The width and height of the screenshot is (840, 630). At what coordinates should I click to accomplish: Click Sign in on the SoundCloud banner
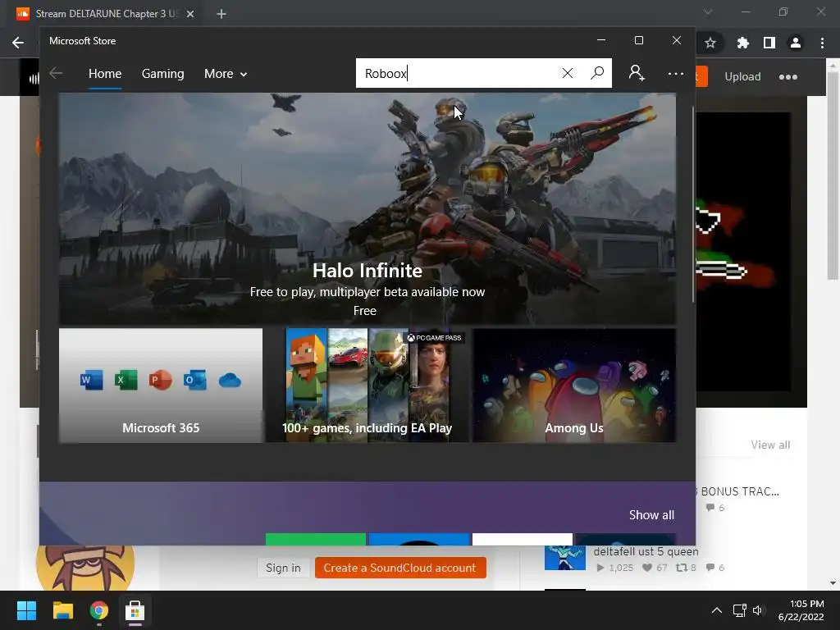[283, 568]
